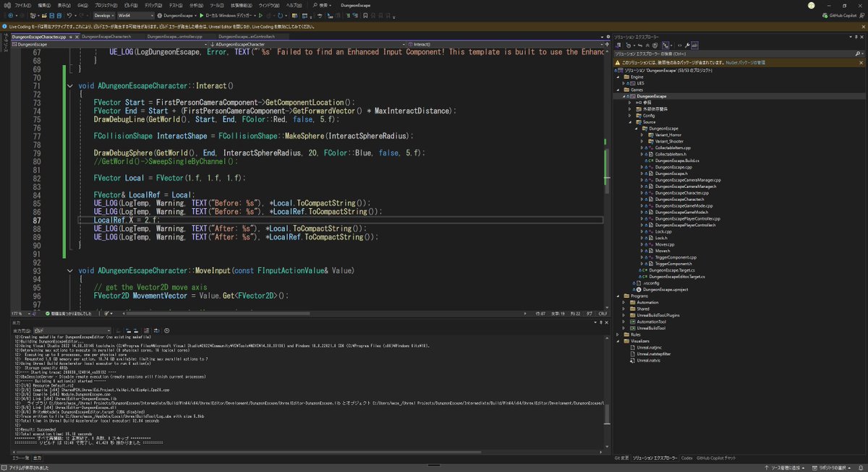Toggle Show All Files in Solution Explorer toolbar

(x=655, y=45)
